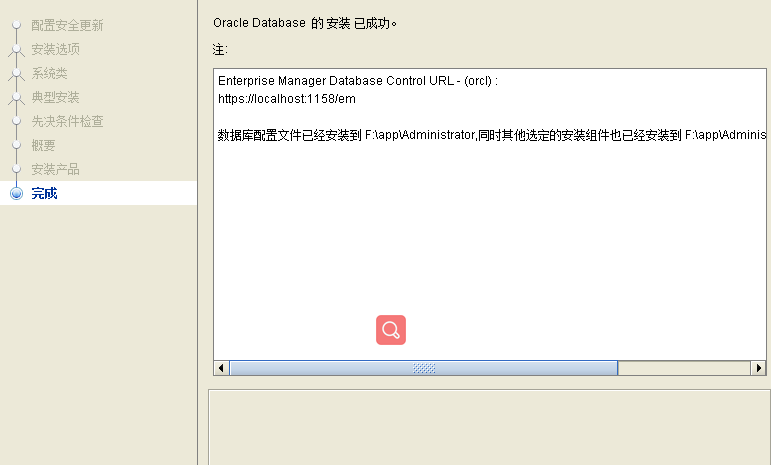Click the https://localhost:1158/em URL text

click(287, 99)
